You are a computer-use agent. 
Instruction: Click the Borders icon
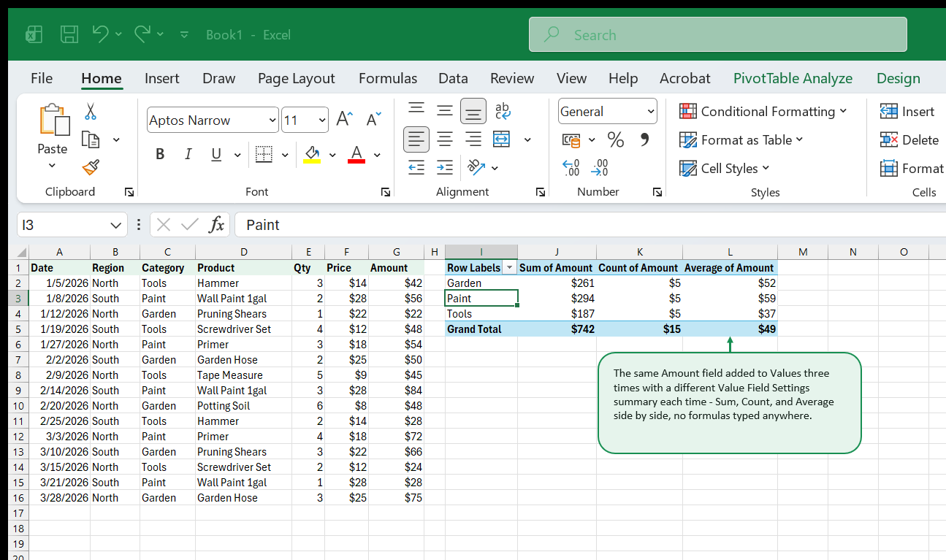click(263, 154)
